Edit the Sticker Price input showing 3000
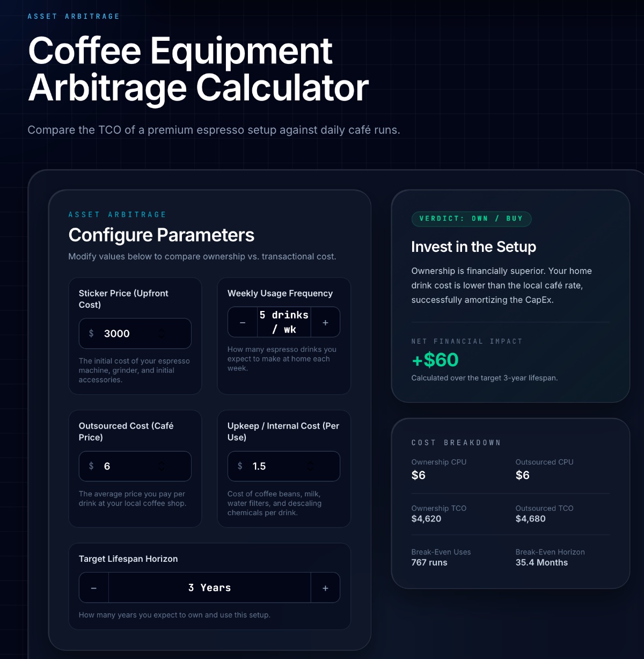Screen dimensions: 644x659 click(135, 334)
